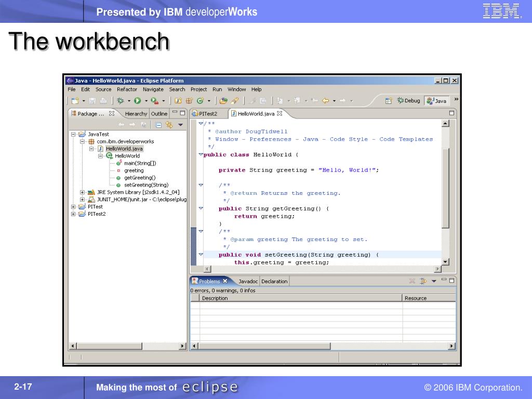This screenshot has width=532, height=399.
Task: Expand the PITest2 project node
Action: coord(73,214)
